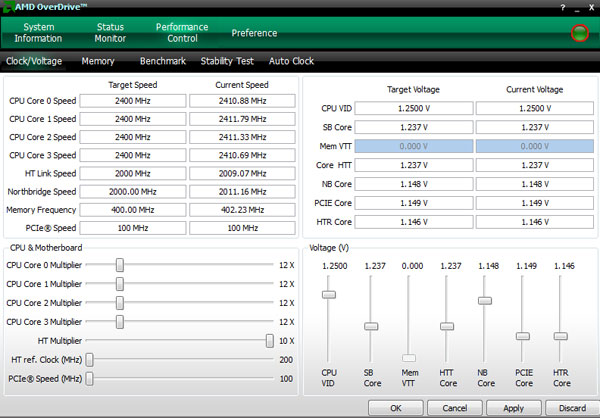Click SB Core target voltage field
Viewport: 600px width, 418px height.
click(414, 127)
